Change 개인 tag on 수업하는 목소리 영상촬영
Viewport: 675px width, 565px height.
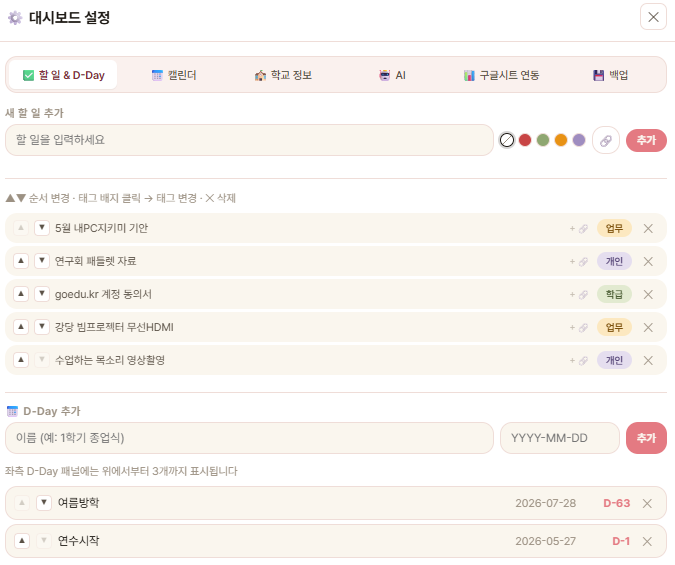614,360
